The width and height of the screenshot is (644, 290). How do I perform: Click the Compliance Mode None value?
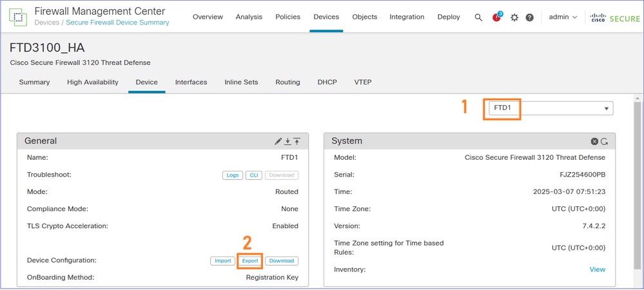pyautogui.click(x=290, y=209)
